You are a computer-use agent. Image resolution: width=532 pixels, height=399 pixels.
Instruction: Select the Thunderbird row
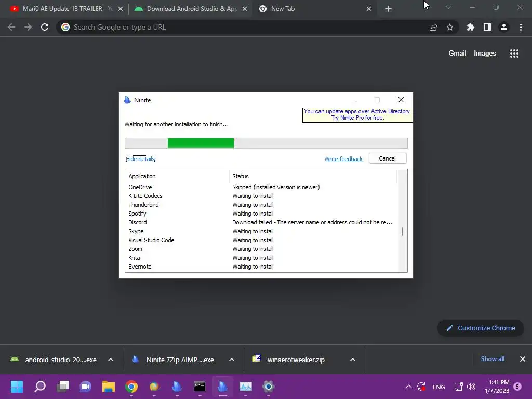point(261,205)
